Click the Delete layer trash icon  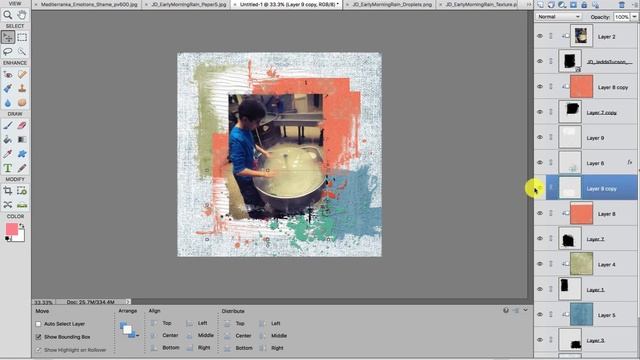coord(621,4)
